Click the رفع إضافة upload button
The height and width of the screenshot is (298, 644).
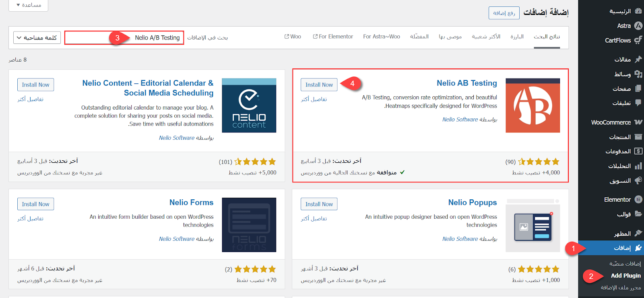click(x=504, y=13)
